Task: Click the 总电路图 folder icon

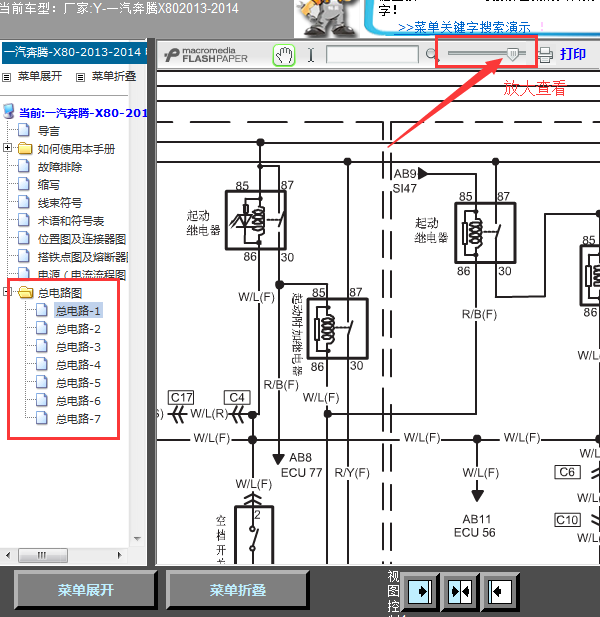Action: 26,292
